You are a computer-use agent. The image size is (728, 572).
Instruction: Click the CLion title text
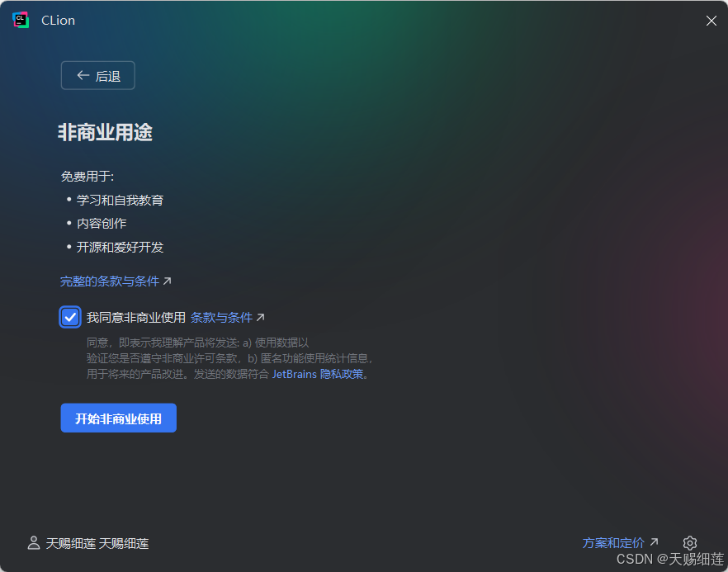point(58,21)
